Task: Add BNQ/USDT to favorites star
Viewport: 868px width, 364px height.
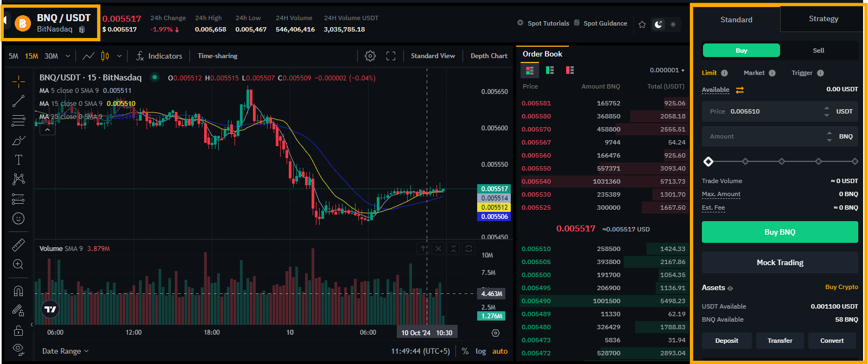Action: [642, 24]
